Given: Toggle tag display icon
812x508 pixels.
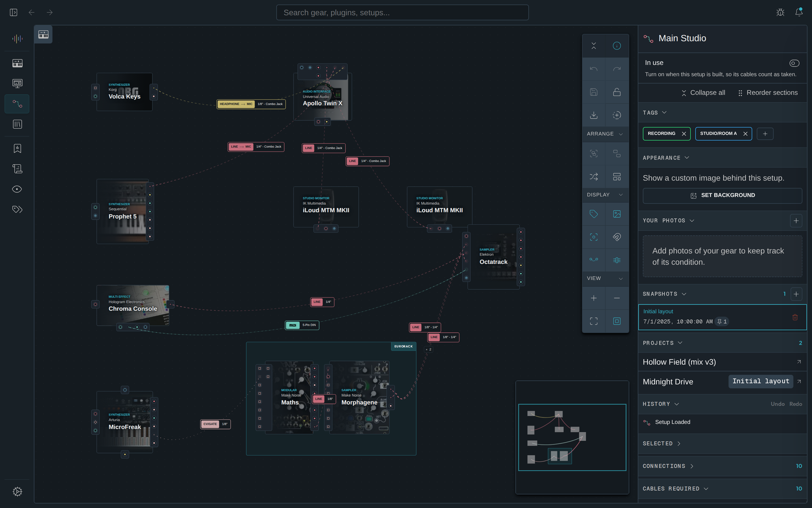Looking at the screenshot, I should [x=594, y=214].
